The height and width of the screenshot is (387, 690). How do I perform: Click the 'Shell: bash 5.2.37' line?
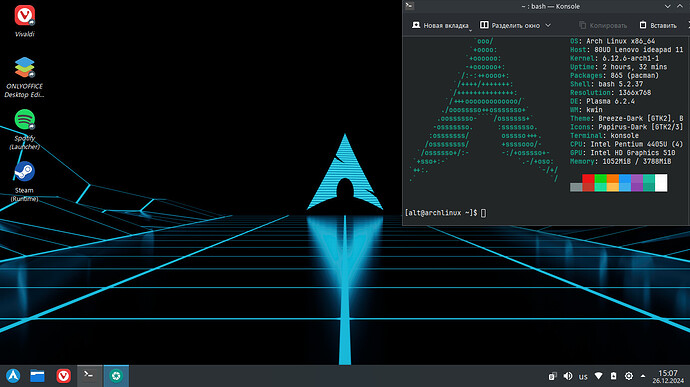pyautogui.click(x=606, y=84)
